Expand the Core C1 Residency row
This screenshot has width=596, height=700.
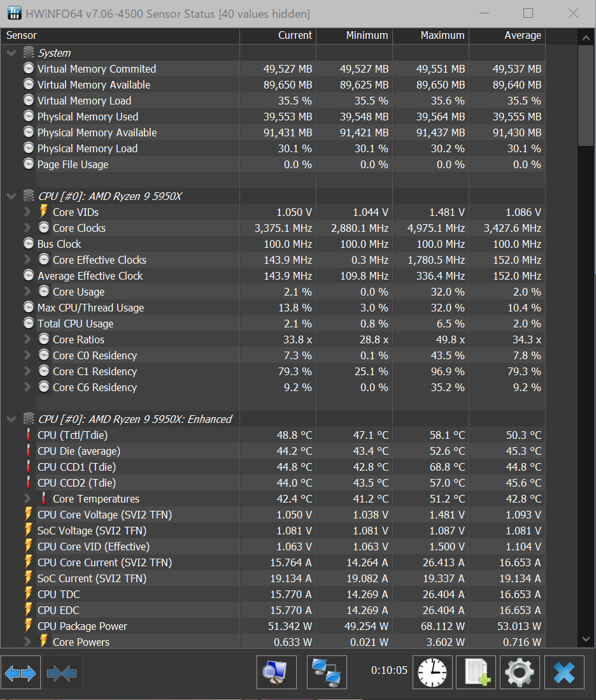click(x=27, y=371)
